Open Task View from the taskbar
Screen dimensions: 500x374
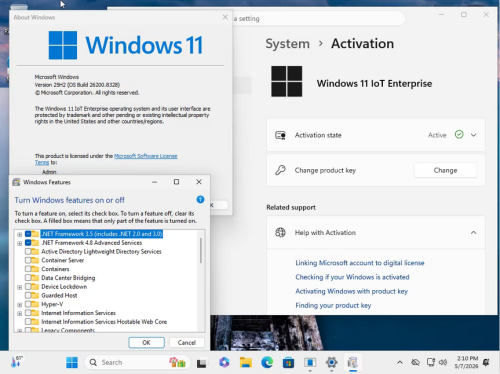[x=201, y=363]
